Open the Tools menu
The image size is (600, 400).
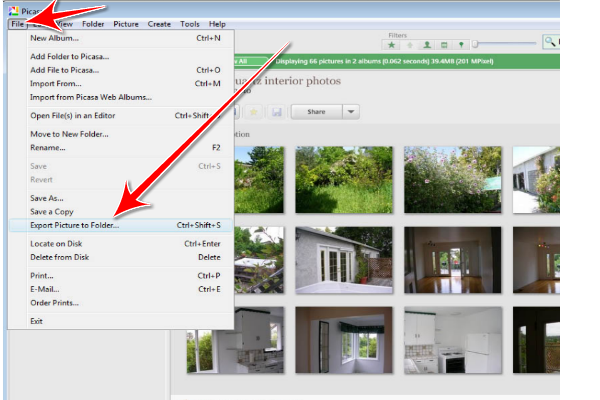[190, 23]
